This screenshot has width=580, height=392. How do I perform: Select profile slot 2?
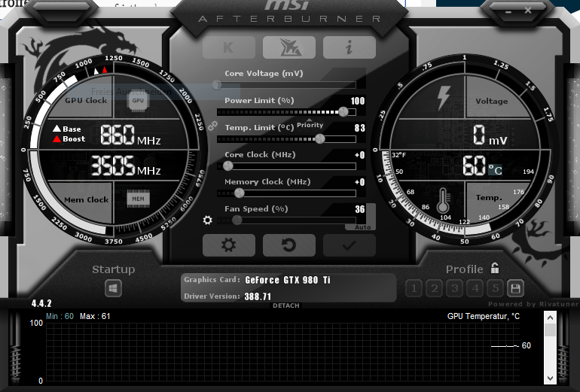[x=435, y=288]
